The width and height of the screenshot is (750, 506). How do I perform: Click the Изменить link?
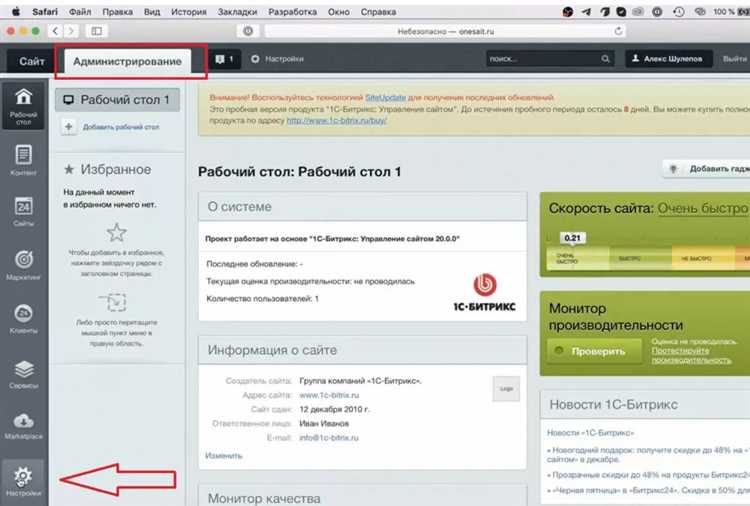coord(224,456)
